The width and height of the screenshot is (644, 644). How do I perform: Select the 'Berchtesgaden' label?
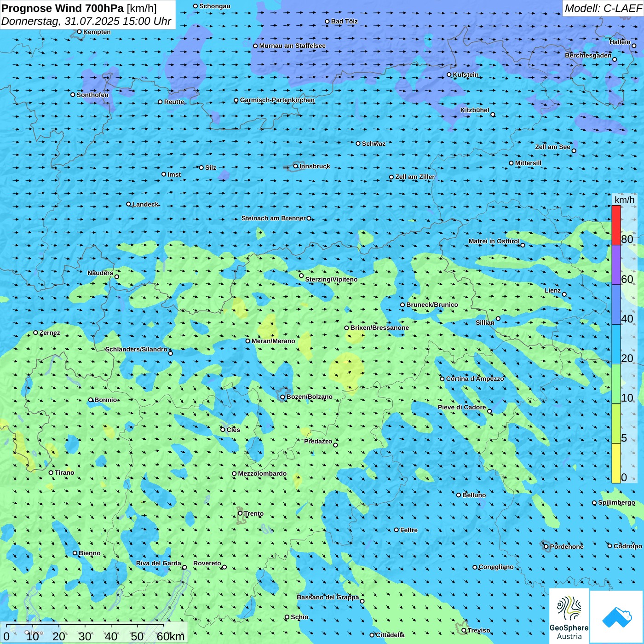[588, 55]
